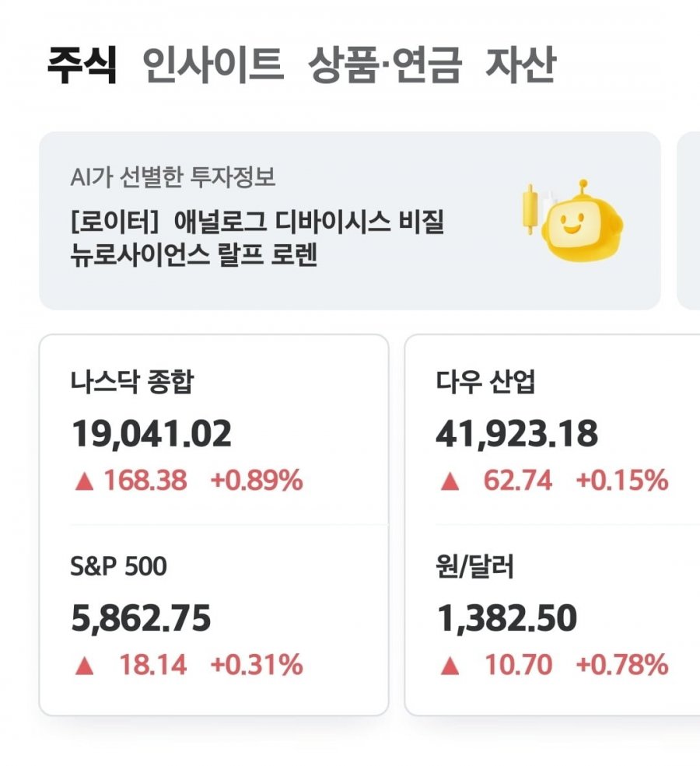Open the 주식 tab
The height and width of the screenshot is (766, 700).
82,65
